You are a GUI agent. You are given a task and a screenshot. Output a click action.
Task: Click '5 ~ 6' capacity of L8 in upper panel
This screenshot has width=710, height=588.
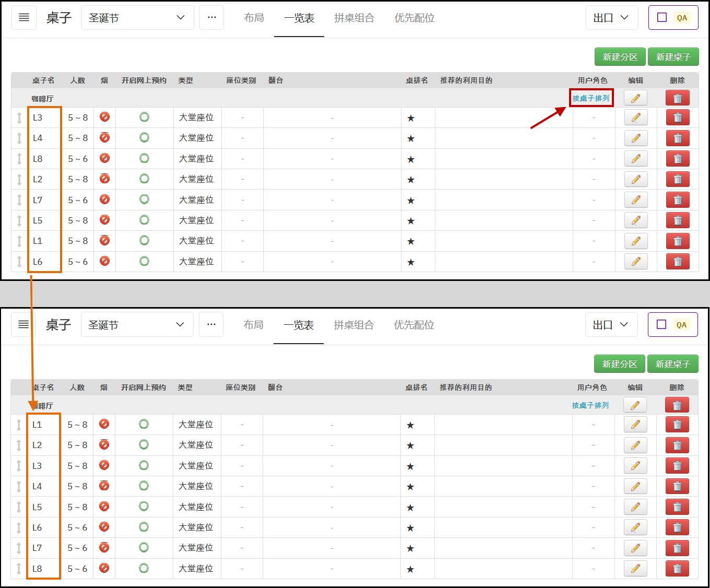click(x=78, y=159)
